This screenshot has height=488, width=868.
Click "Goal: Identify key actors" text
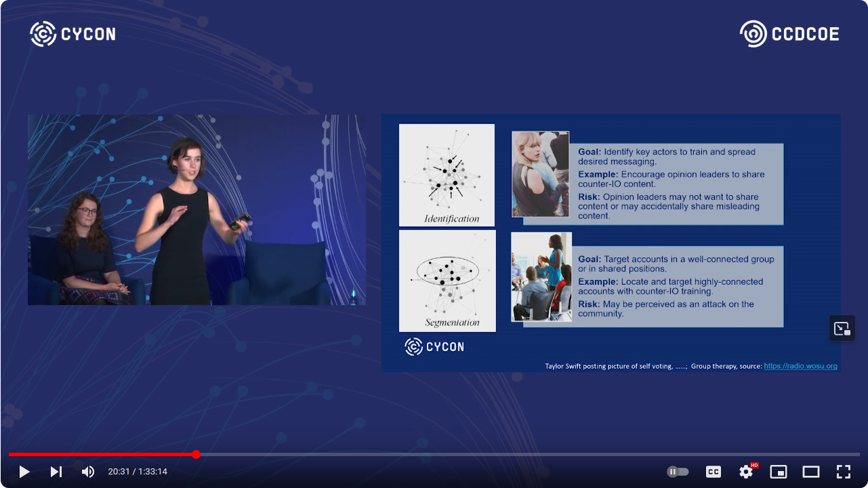[666, 157]
